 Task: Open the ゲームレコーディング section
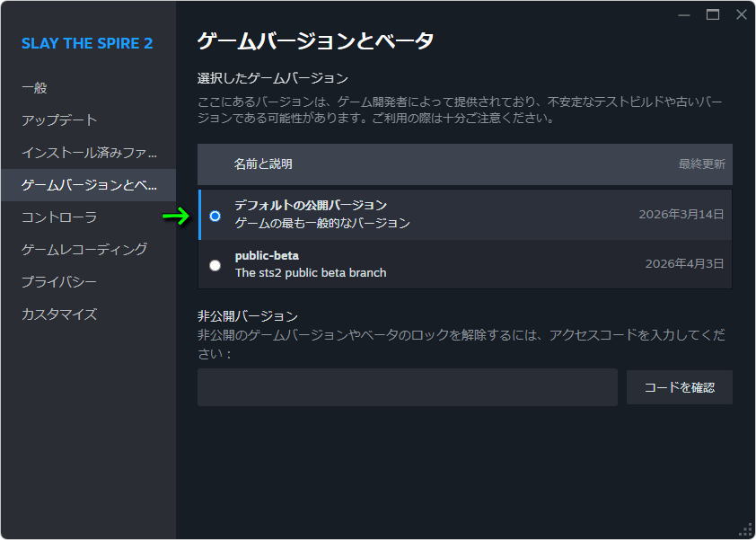pos(84,250)
